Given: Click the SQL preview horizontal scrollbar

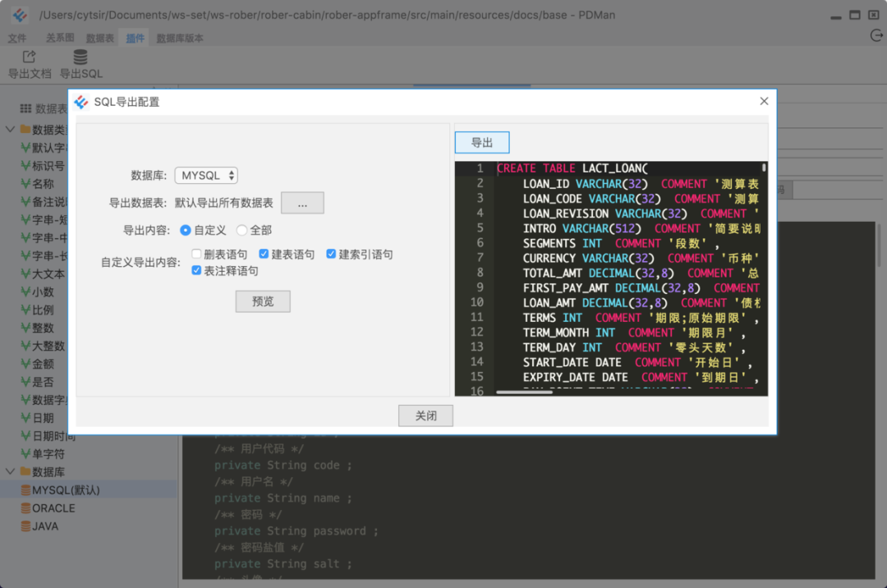Looking at the screenshot, I should tap(524, 392).
